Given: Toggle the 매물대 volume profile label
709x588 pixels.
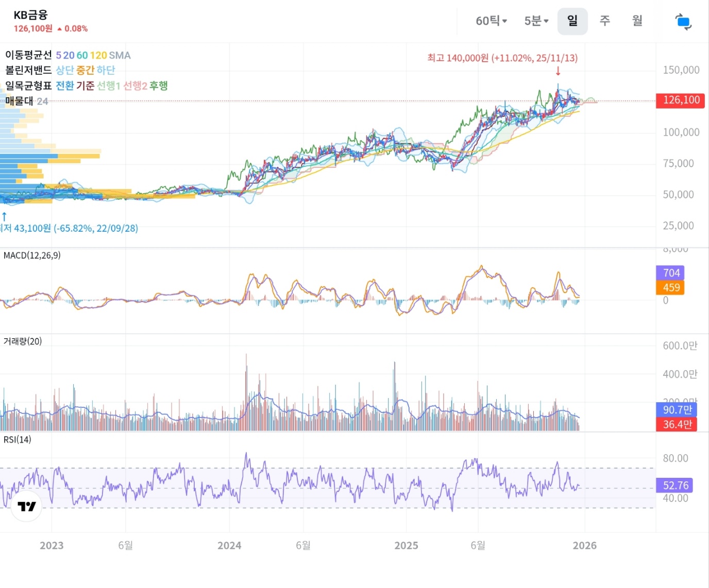Looking at the screenshot, I should click(x=19, y=101).
